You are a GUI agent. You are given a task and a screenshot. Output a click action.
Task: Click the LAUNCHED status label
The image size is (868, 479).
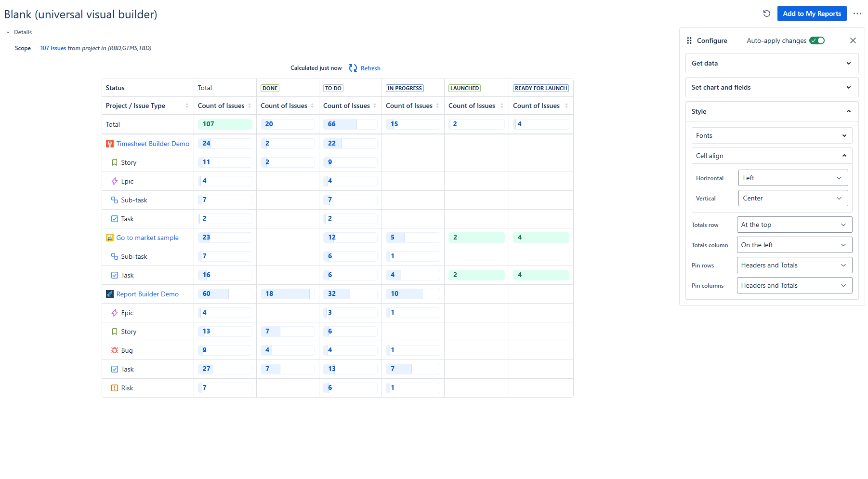click(x=465, y=88)
